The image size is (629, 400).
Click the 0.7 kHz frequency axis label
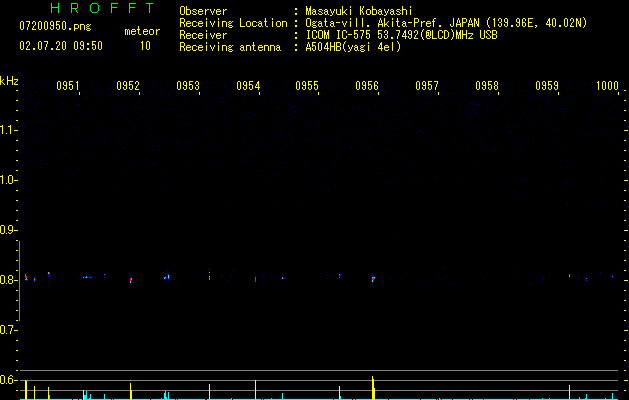pos(8,330)
